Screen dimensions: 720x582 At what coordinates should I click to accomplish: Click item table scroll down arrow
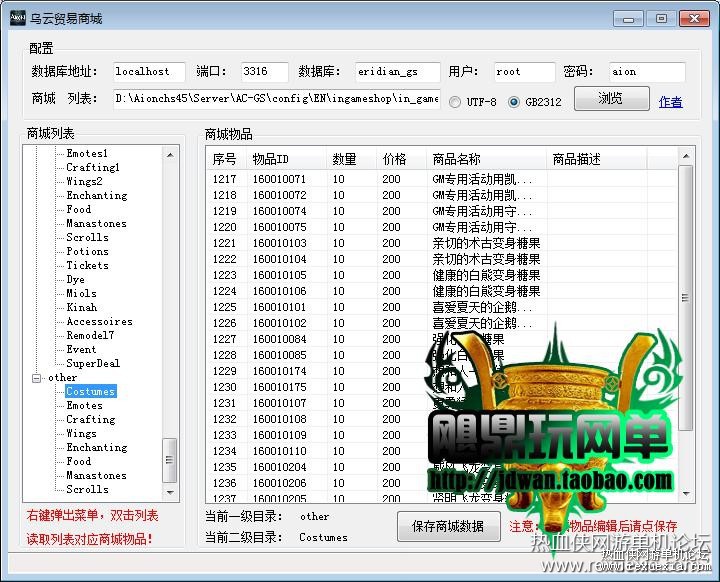[686, 494]
